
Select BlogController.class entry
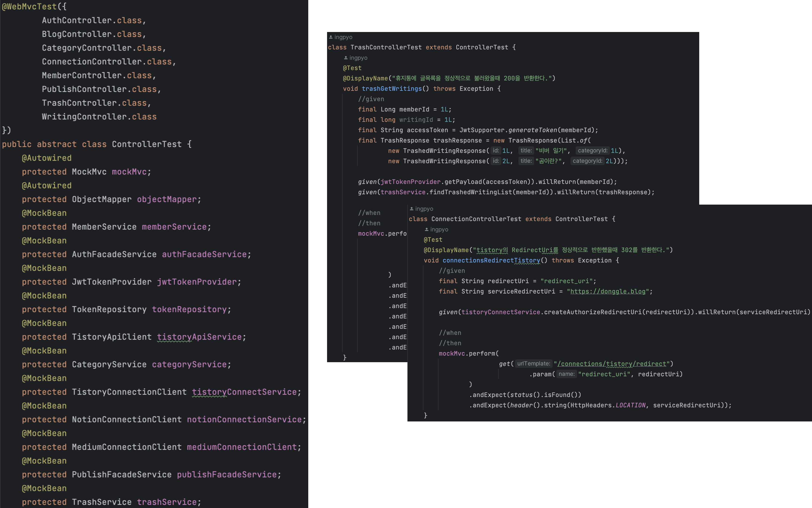(92, 34)
